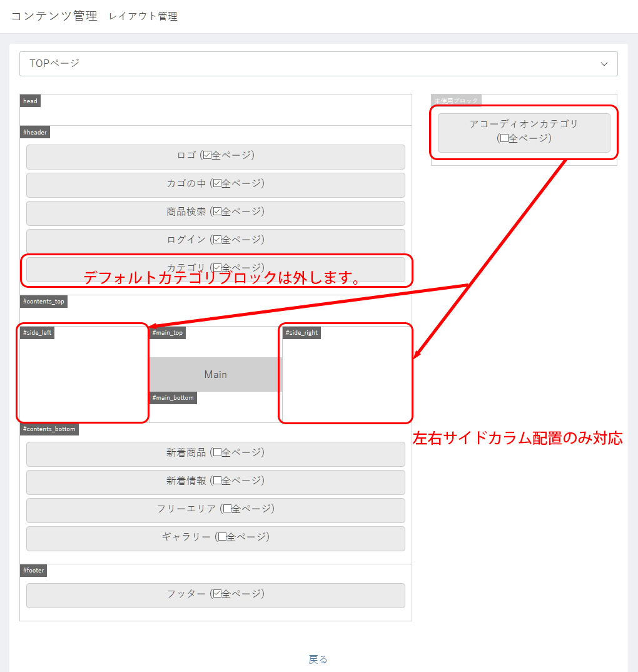
Task: Select the アコーディオンカテゴリ unused block
Action: (524, 133)
